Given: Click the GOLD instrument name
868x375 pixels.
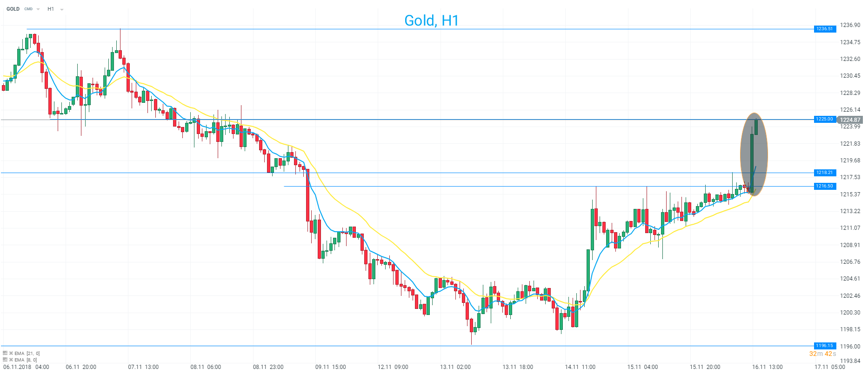Looking at the screenshot, I should (13, 9).
